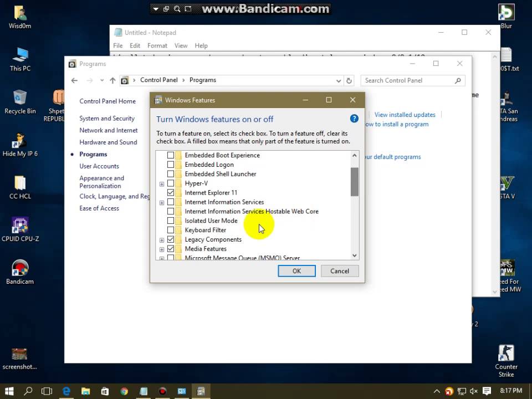The height and width of the screenshot is (399, 532).
Task: Check Embedded Shell Launcher checkbox
Action: pos(171,173)
